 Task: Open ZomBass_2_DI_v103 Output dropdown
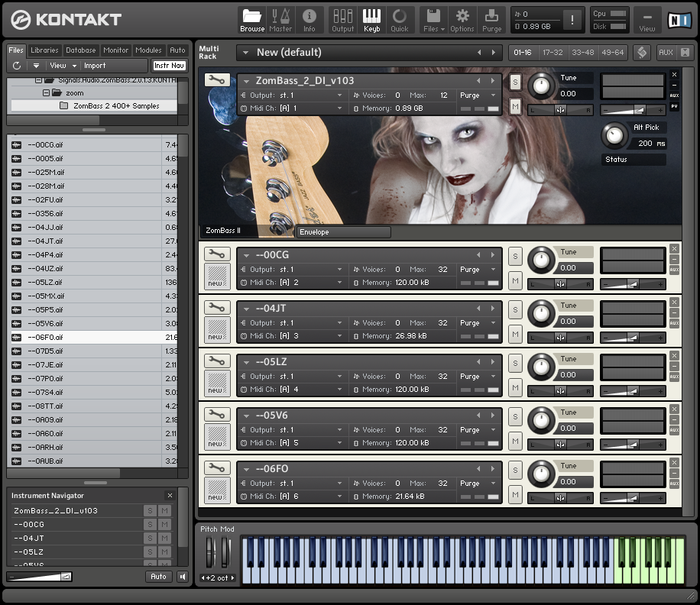pyautogui.click(x=339, y=95)
